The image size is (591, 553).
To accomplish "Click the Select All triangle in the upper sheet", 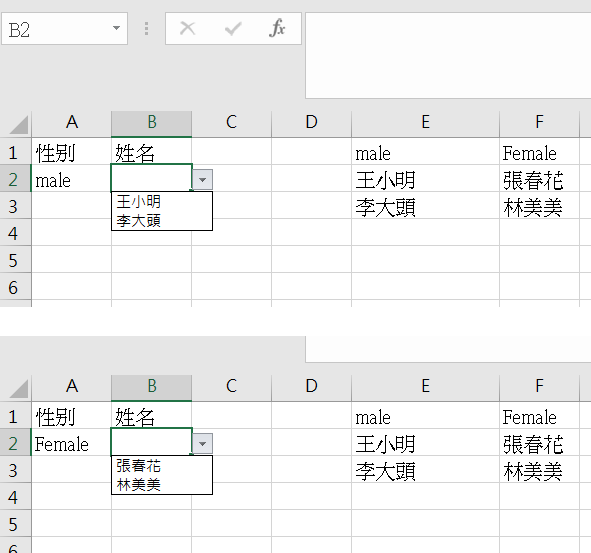I will click(19, 125).
